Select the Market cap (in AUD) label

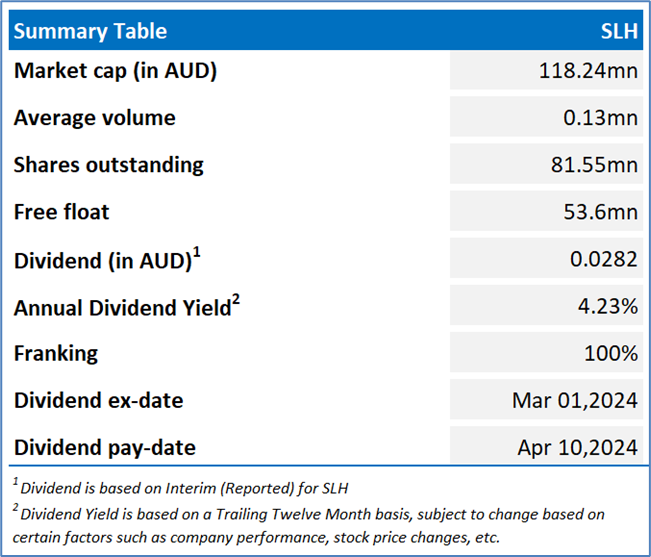[115, 71]
